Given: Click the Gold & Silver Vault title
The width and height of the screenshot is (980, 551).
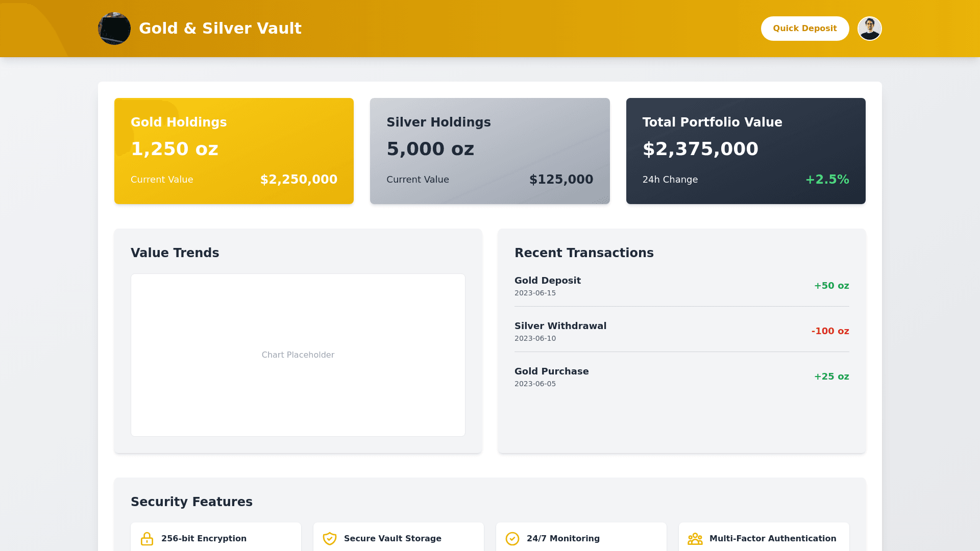Looking at the screenshot, I should 220,29.
